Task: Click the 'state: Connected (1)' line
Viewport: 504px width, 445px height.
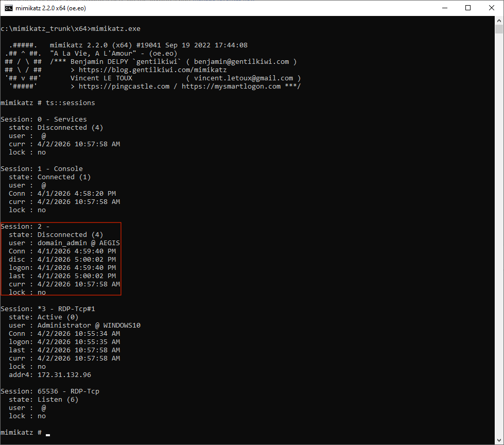Action: tap(50, 177)
